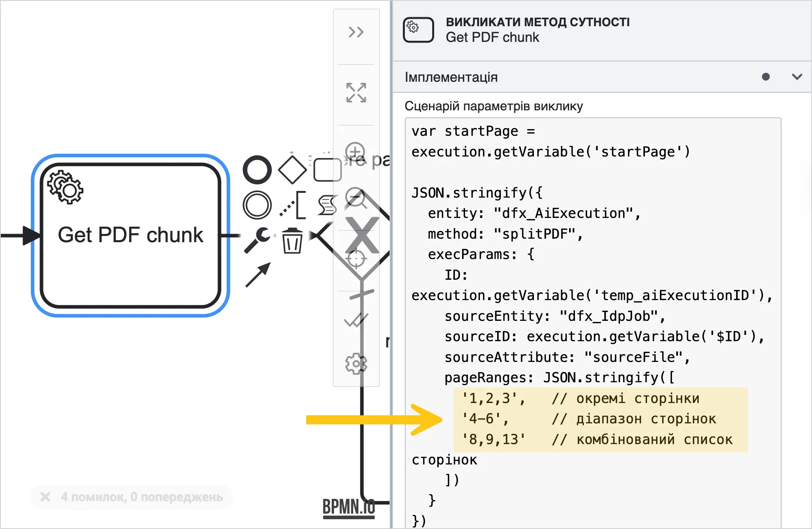Open the gear settings icon in the vertical toolbar

coord(356,363)
